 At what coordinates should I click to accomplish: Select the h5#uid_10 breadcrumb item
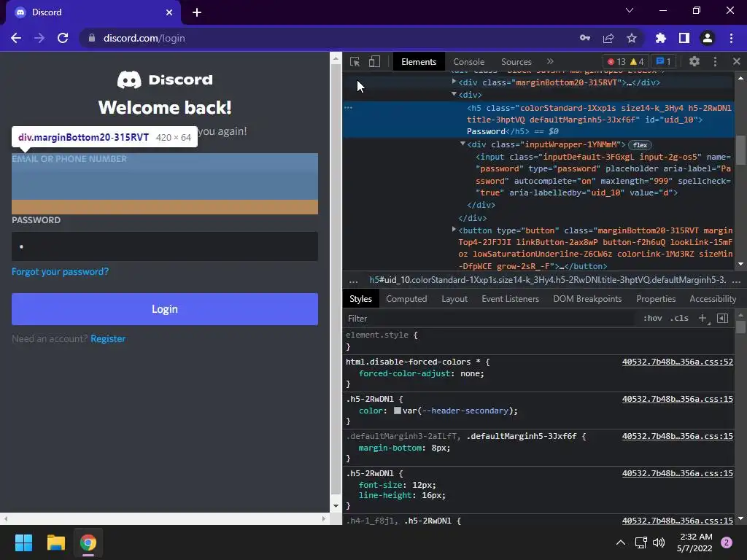coord(548,280)
